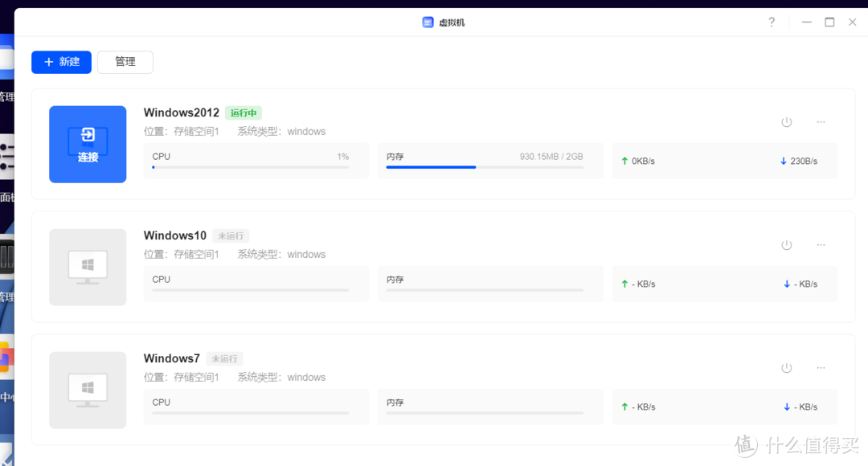Click the Windows2012 memory usage bar
The width and height of the screenshot is (868, 466).
pos(485,167)
